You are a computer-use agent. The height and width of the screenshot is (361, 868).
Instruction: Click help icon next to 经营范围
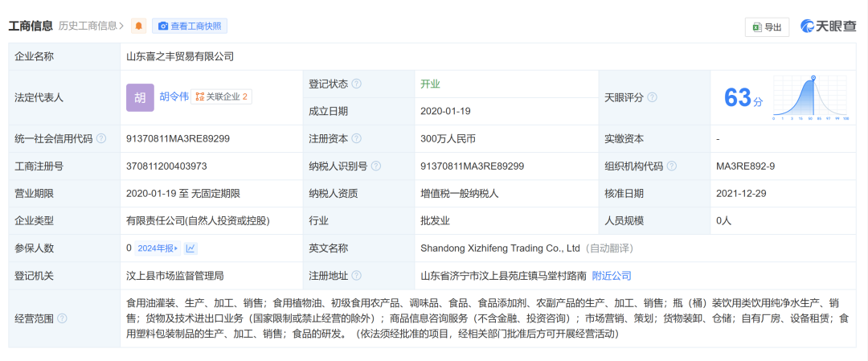coord(62,318)
